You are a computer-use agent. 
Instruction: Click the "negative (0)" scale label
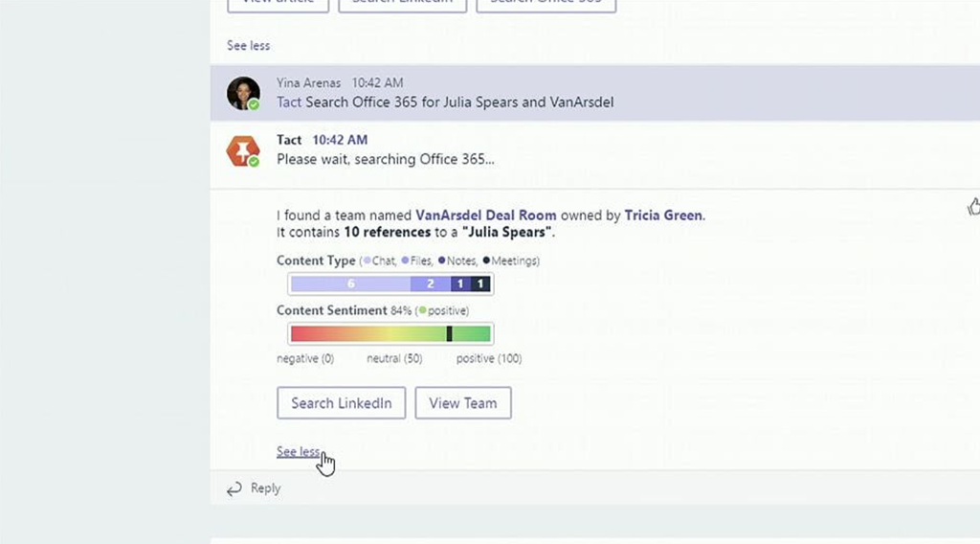point(305,358)
